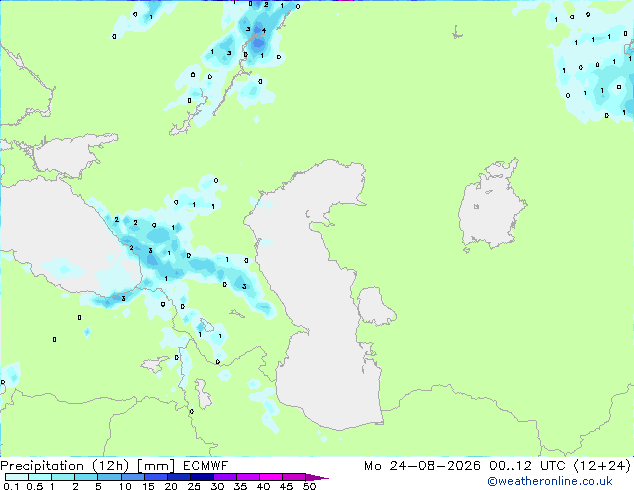Click the 20 legend scale label
Image resolution: width=634 pixels, height=490 pixels.
171,486
